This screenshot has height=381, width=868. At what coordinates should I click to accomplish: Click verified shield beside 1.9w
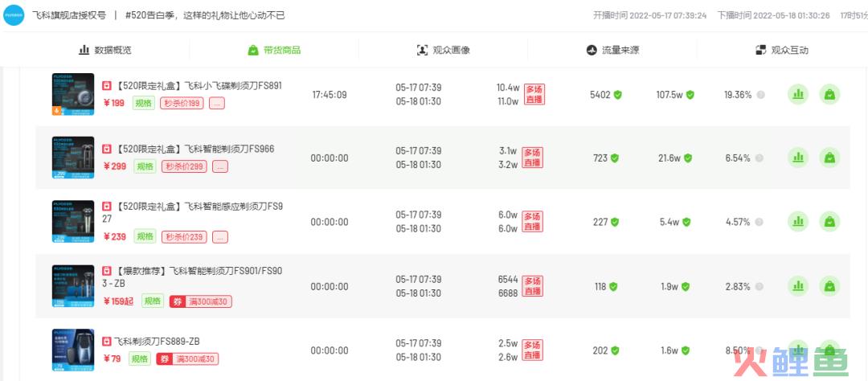pyautogui.click(x=686, y=287)
